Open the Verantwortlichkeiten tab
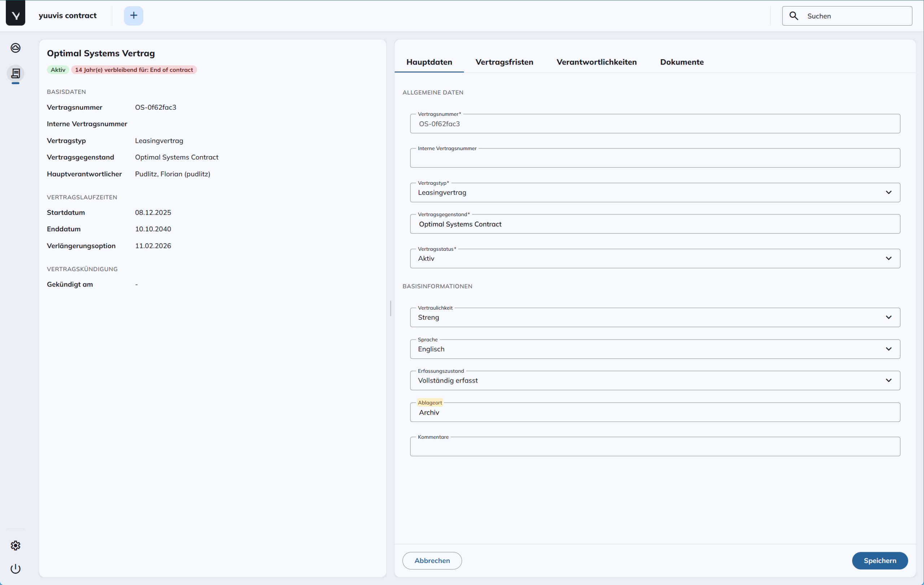 point(596,62)
